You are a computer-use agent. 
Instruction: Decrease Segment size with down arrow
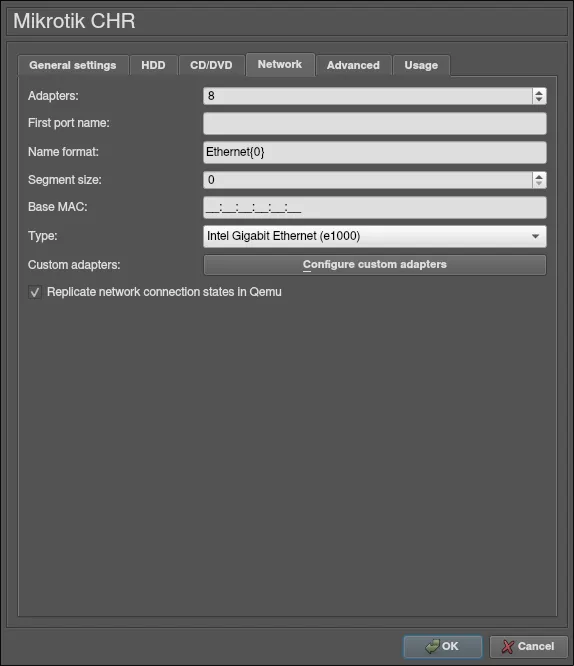pyautogui.click(x=539, y=184)
